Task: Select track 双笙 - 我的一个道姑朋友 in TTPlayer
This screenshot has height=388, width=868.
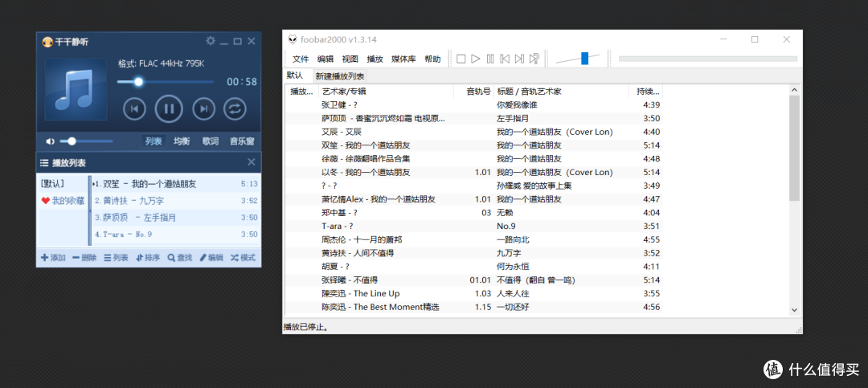Action: click(175, 184)
